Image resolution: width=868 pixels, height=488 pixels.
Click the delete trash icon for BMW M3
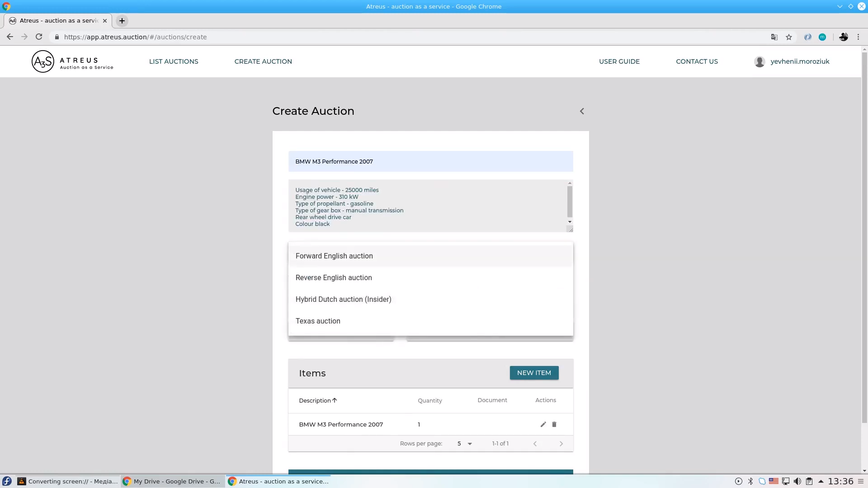(554, 424)
